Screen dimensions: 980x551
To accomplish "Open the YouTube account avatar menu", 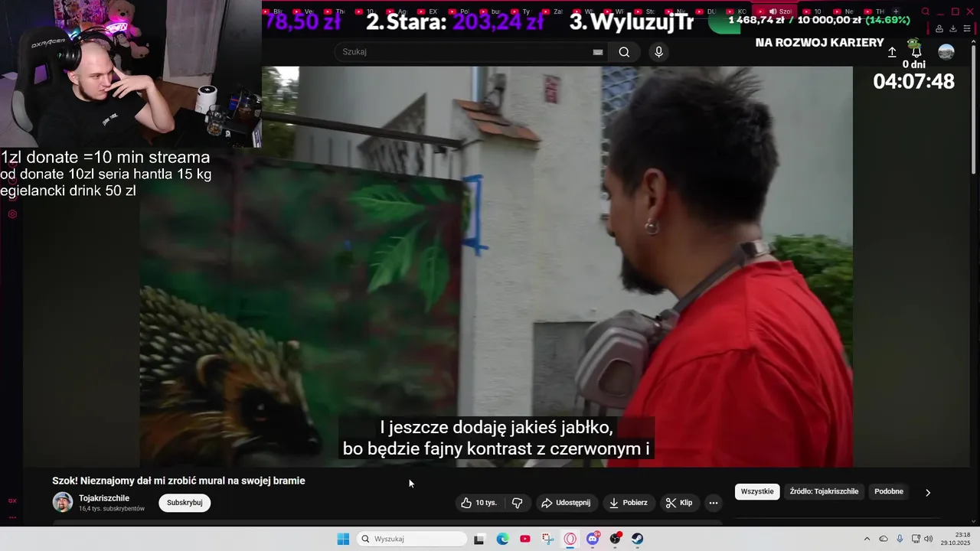I will pos(946,52).
